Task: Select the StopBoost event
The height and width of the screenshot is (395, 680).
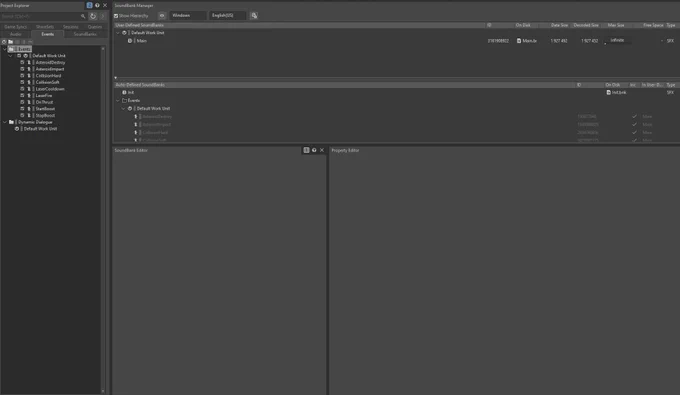Action: click(45, 115)
